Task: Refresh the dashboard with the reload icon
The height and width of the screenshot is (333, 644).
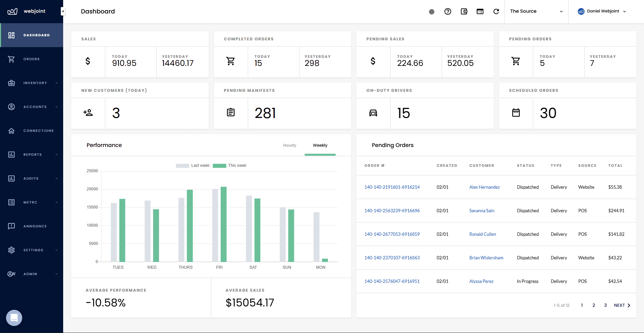Action: coord(496,11)
